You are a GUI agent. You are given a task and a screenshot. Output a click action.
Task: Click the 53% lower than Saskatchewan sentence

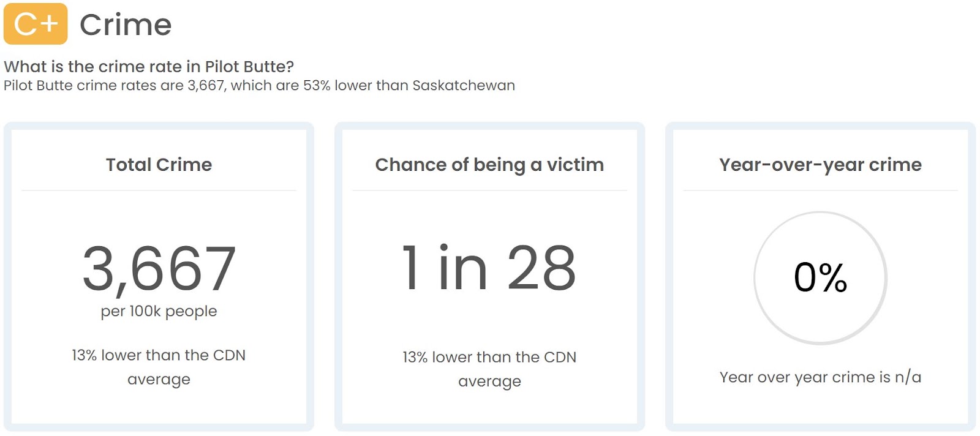click(259, 85)
